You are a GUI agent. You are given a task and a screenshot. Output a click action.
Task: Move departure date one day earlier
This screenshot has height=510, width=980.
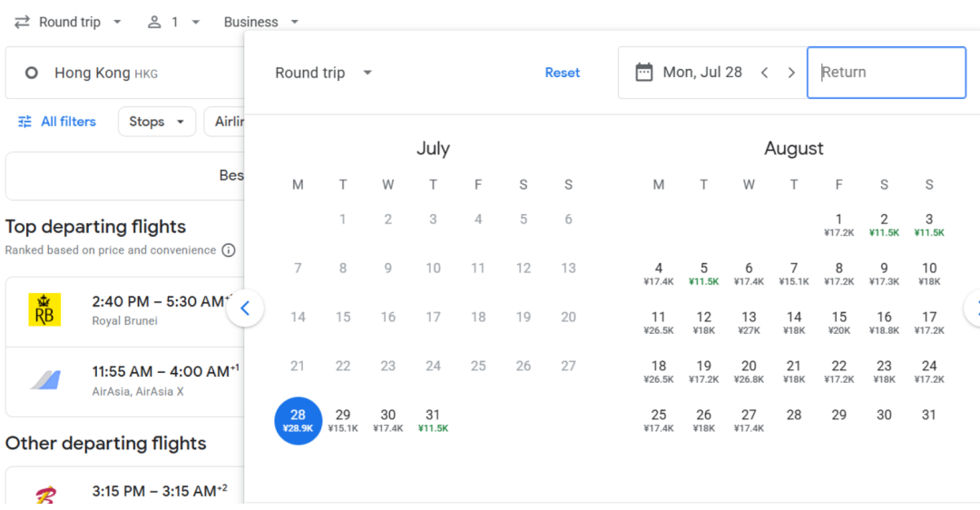pyautogui.click(x=764, y=73)
